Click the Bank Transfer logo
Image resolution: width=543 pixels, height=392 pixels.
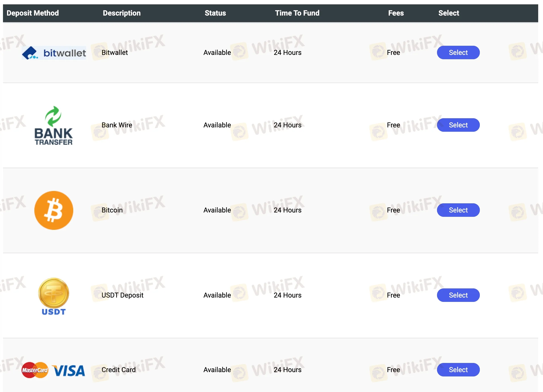(54, 126)
